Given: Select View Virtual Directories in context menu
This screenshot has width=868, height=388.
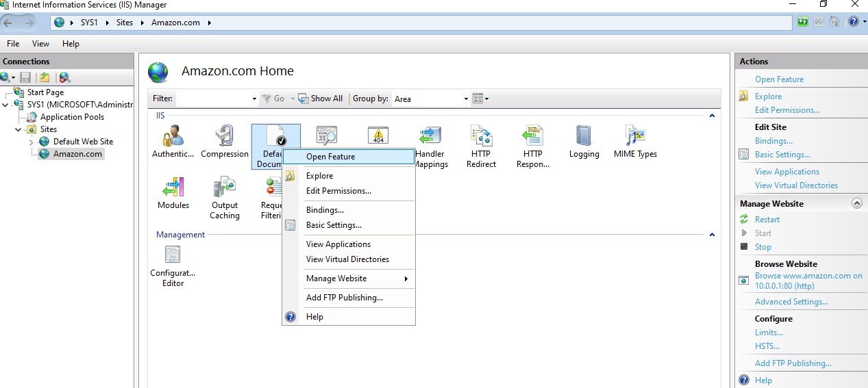Looking at the screenshot, I should click(348, 259).
